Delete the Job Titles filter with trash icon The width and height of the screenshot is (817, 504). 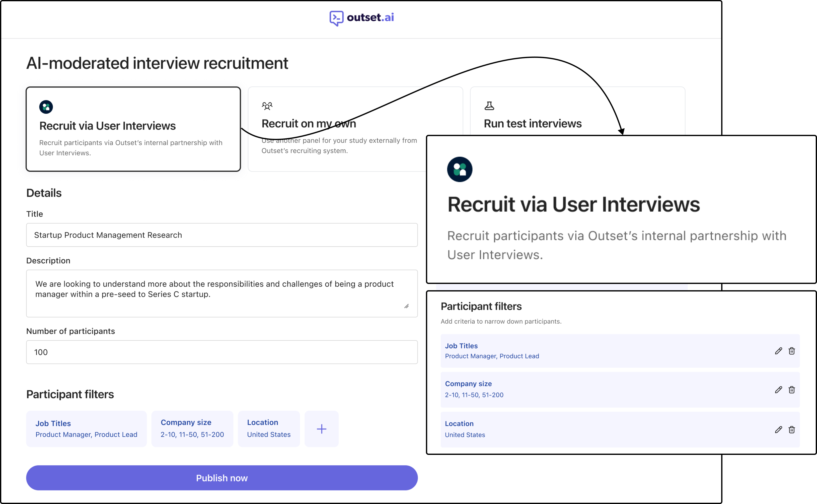tap(792, 351)
